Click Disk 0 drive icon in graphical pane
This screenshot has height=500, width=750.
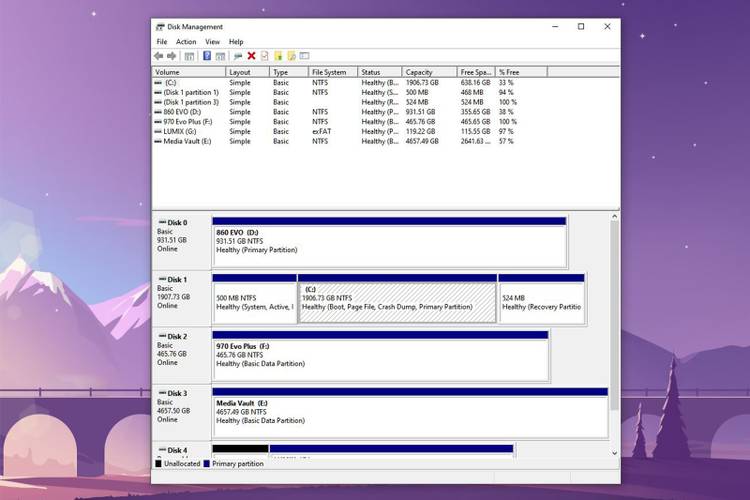[x=162, y=222]
